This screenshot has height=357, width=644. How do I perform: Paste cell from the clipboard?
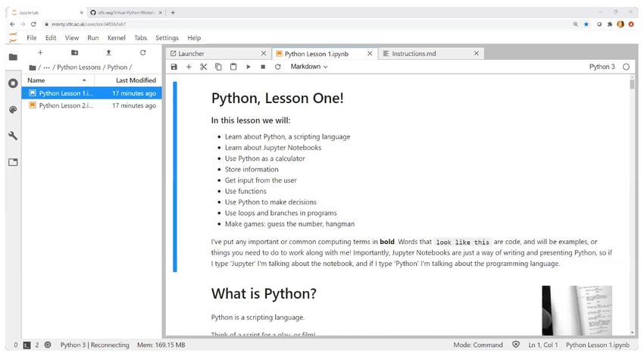click(x=233, y=67)
